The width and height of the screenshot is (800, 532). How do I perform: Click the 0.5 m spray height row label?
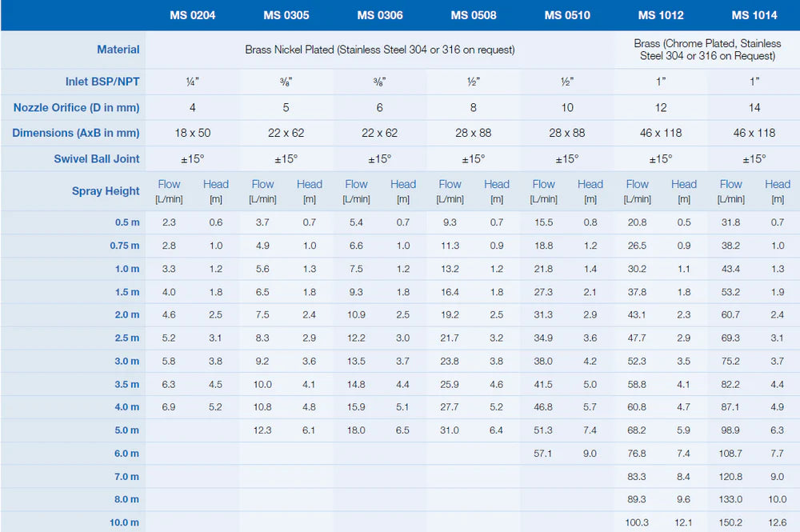126,222
